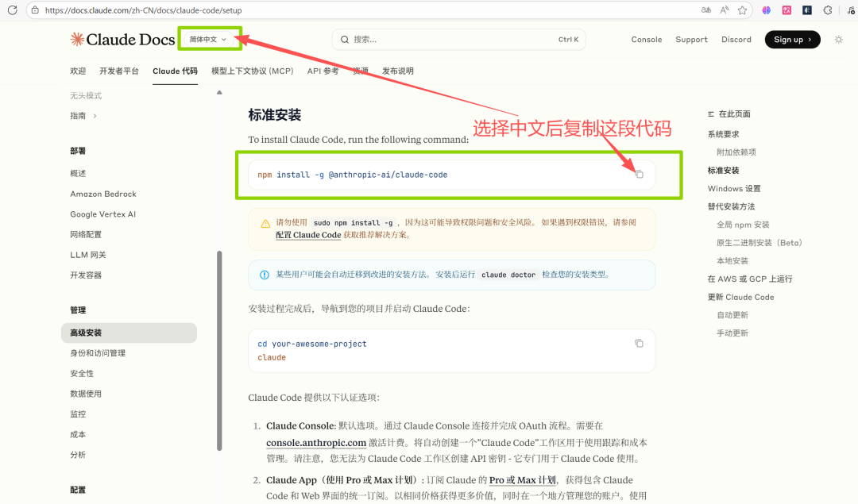Activate the read aloud icon in the address bar
This screenshot has height=504, width=858.
[725, 10]
